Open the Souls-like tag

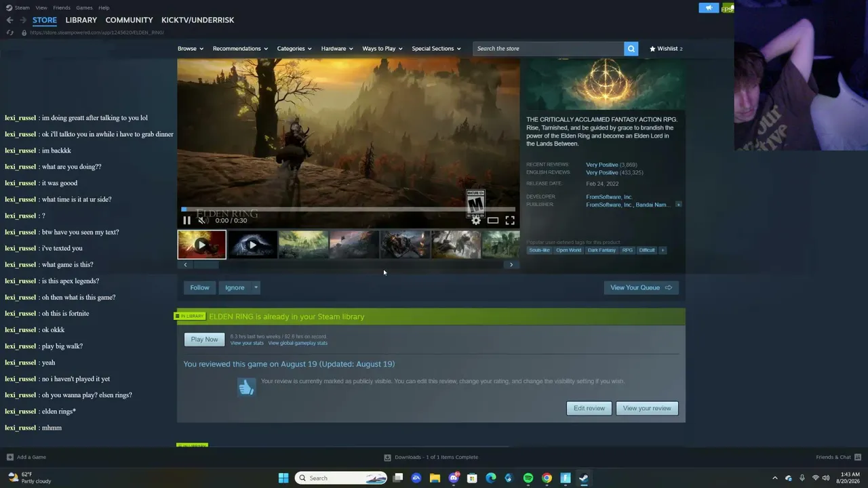(x=539, y=250)
